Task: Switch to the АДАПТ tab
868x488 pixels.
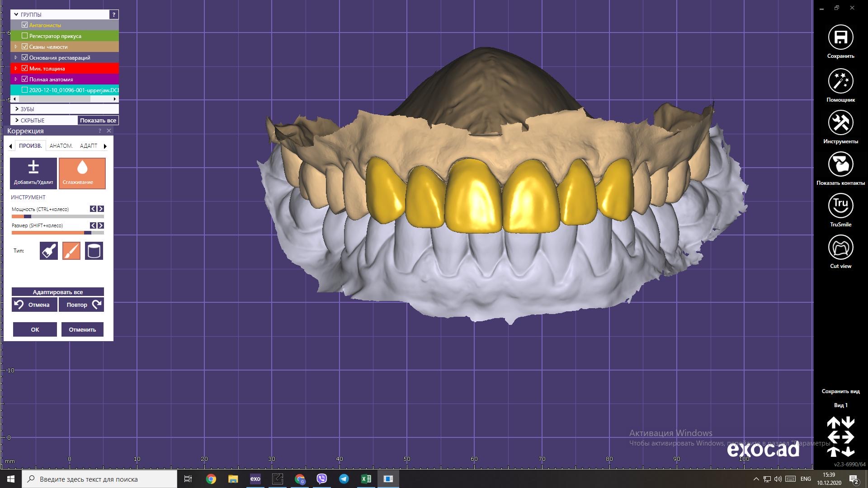Action: tap(89, 145)
